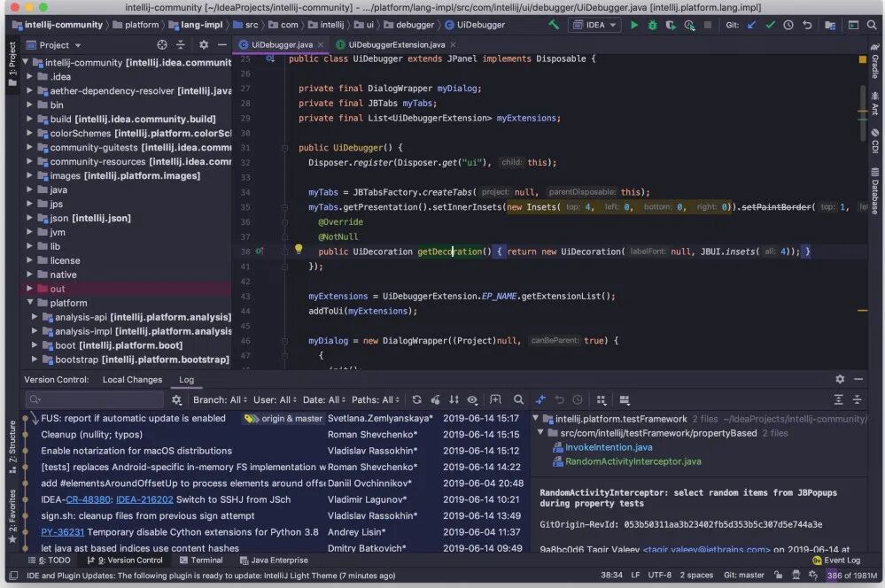Collapse intellij.platform.testFramework node
The height and width of the screenshot is (588, 885).
[x=536, y=419]
